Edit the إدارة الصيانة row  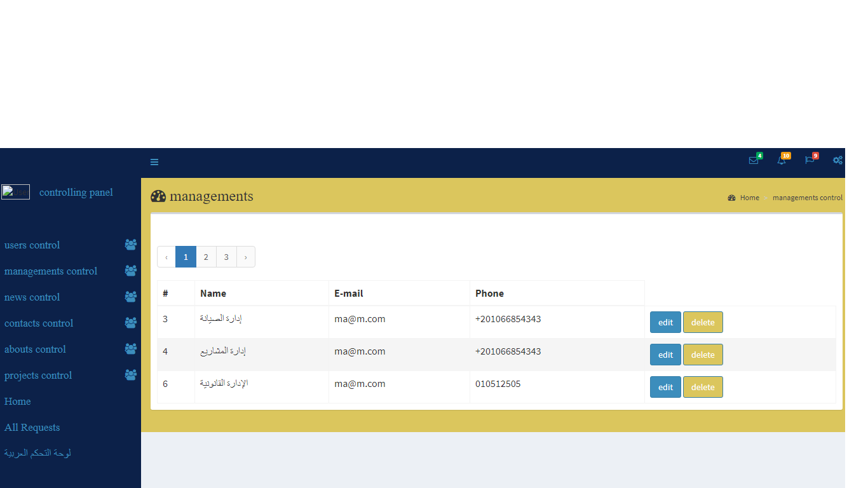click(x=665, y=322)
